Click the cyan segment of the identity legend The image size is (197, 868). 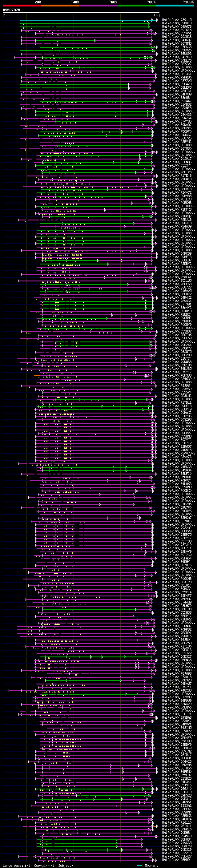point(175,6)
